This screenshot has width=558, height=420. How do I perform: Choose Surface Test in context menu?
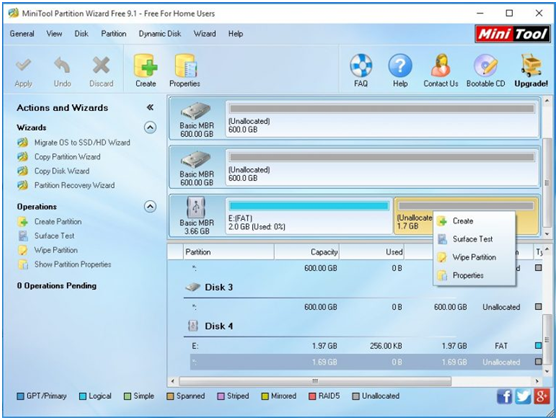pos(474,239)
